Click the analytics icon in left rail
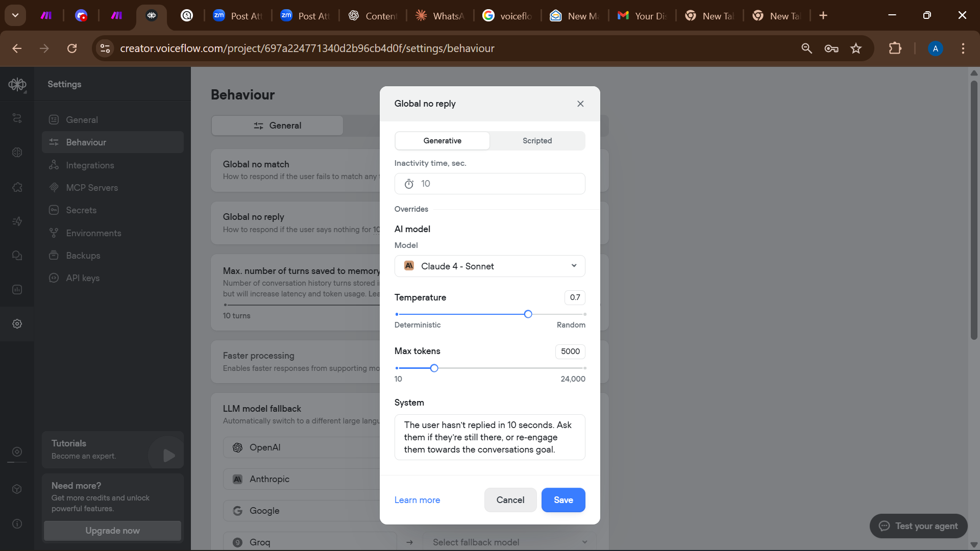Image resolution: width=980 pixels, height=551 pixels. coord(17,290)
